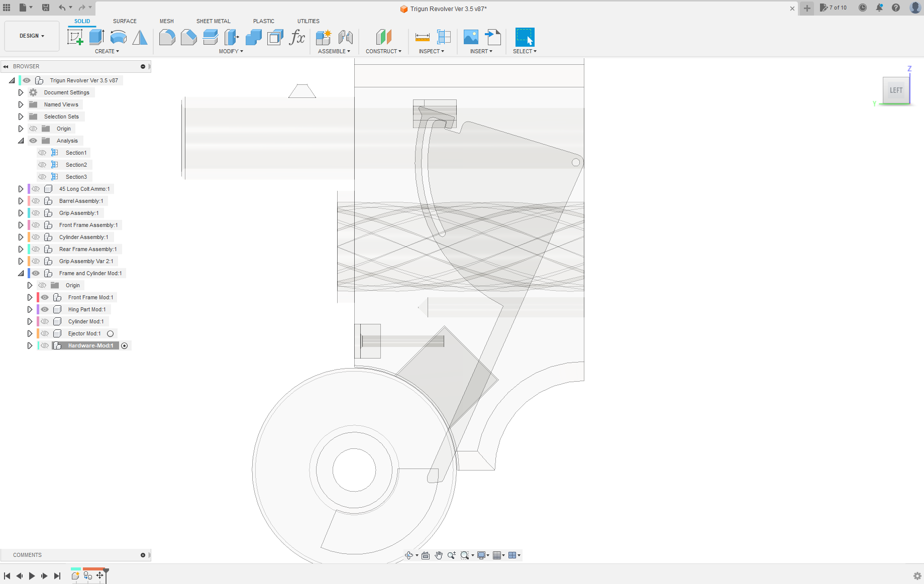Click the Insert Image icon
Image resolution: width=924 pixels, height=584 pixels.
(471, 37)
